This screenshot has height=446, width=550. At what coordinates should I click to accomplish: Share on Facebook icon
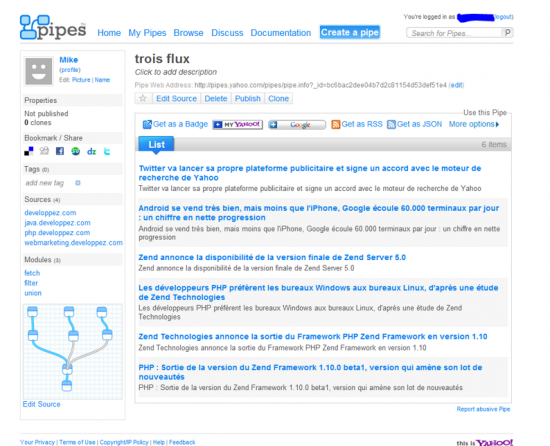click(60, 151)
